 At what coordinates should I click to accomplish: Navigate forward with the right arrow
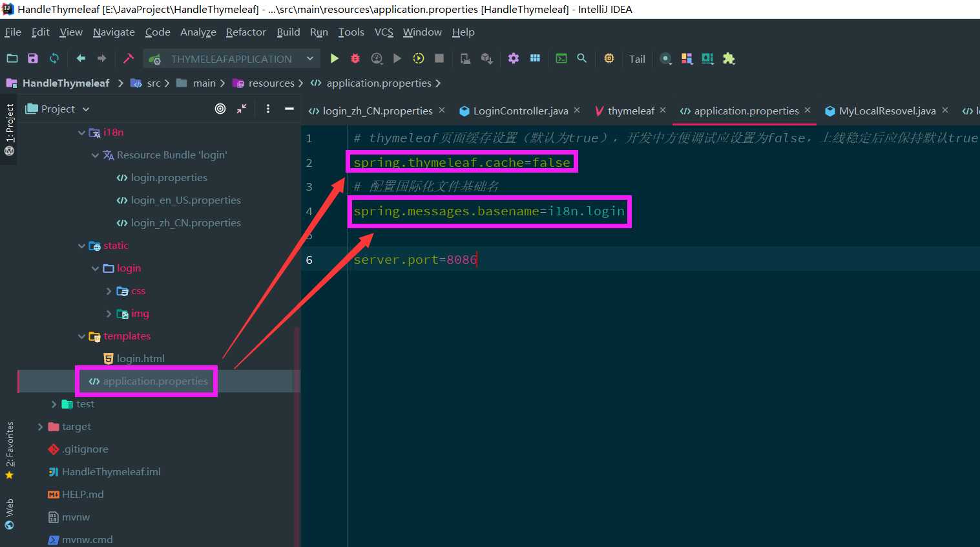[101, 58]
